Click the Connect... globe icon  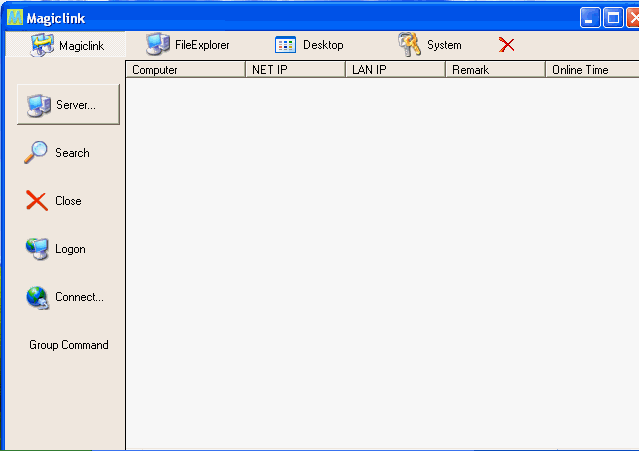[x=37, y=297]
